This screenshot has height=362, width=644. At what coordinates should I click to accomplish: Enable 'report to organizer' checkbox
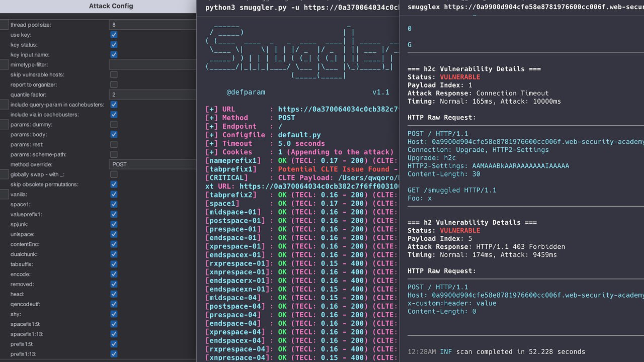pyautogui.click(x=114, y=84)
